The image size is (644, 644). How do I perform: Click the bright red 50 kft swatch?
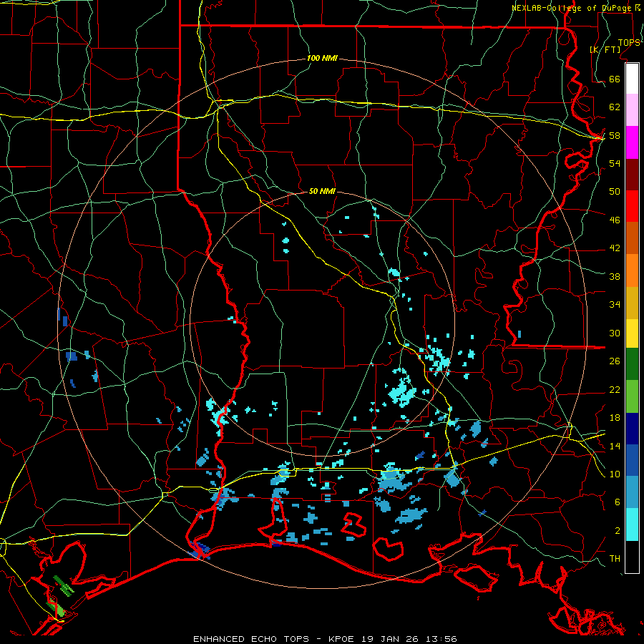point(632,206)
